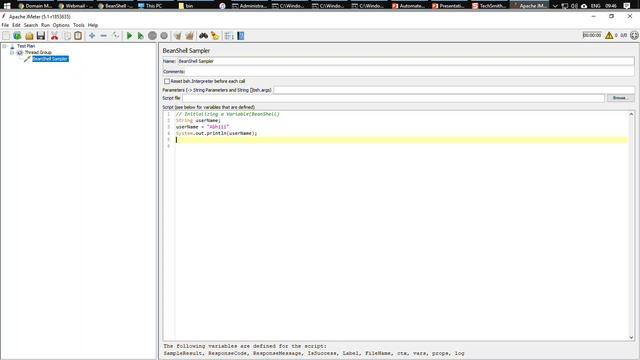640x360 pixels.
Task: Clear all results with the double broom icon
Action: [x=189, y=36]
